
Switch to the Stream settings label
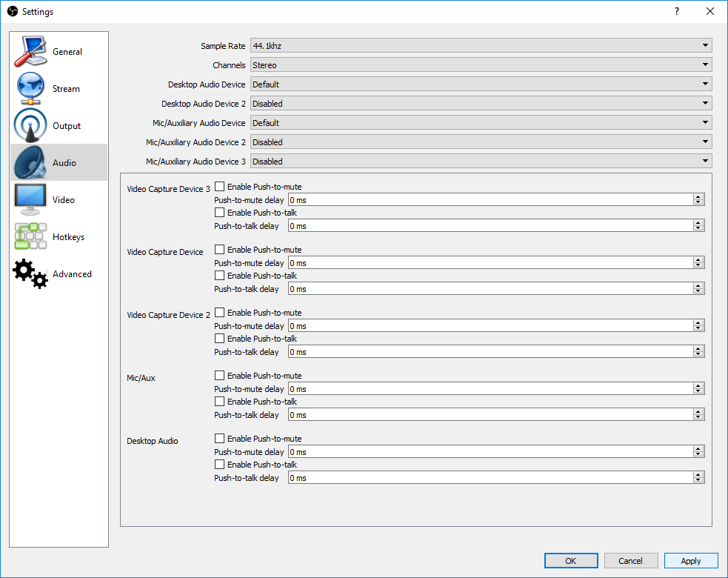coord(66,89)
